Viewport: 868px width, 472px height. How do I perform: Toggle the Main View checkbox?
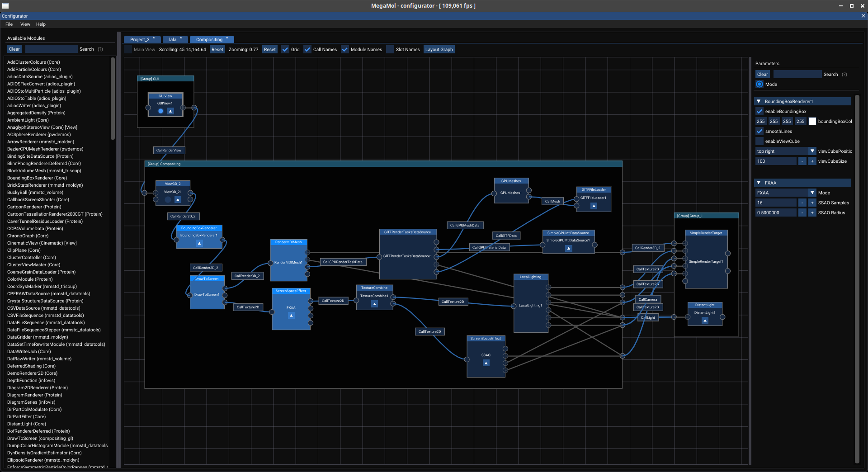[128, 50]
